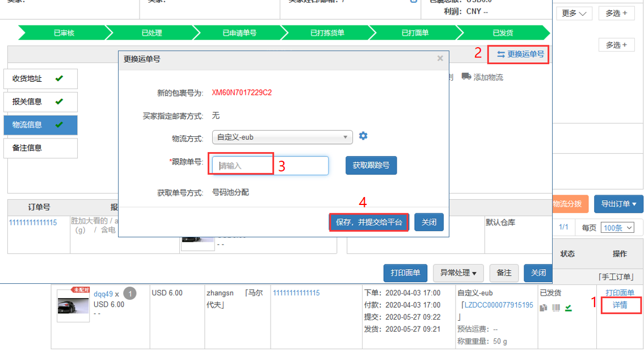Switch to the 报关信息 side tab
644x352 pixels.
(40, 102)
